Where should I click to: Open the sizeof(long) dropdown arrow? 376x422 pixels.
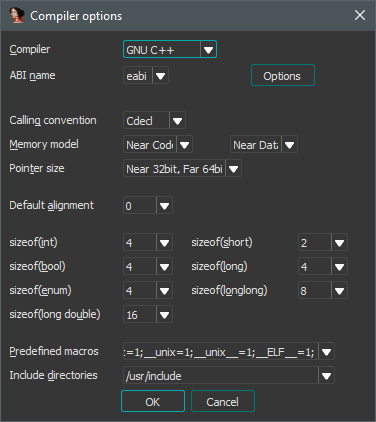(x=339, y=266)
